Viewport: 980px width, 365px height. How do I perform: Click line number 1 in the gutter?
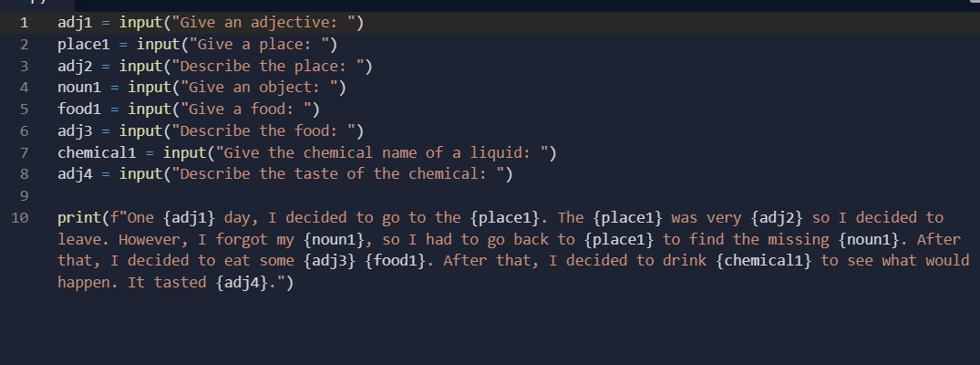(x=24, y=23)
